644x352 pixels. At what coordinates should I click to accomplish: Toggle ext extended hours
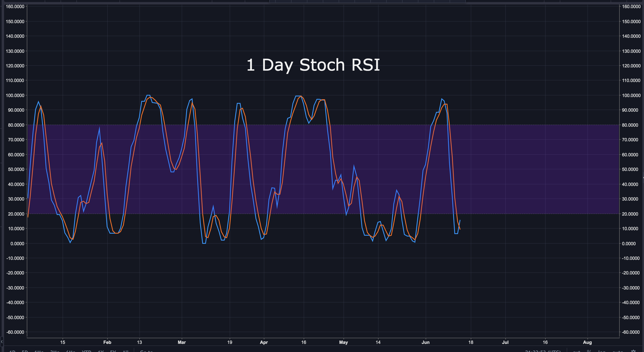tap(577, 351)
